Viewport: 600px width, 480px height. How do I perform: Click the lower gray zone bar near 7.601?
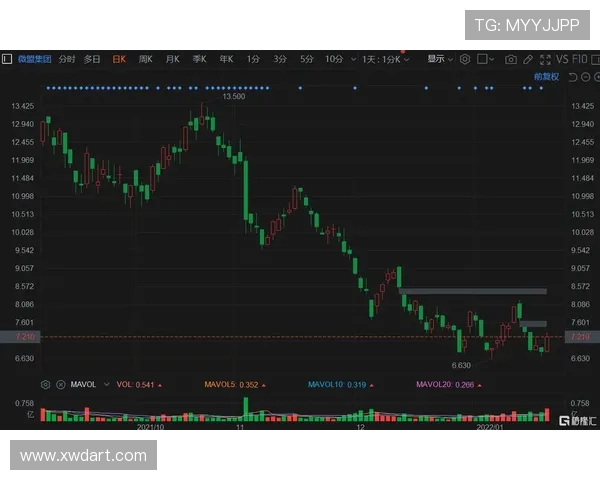[x=533, y=324]
